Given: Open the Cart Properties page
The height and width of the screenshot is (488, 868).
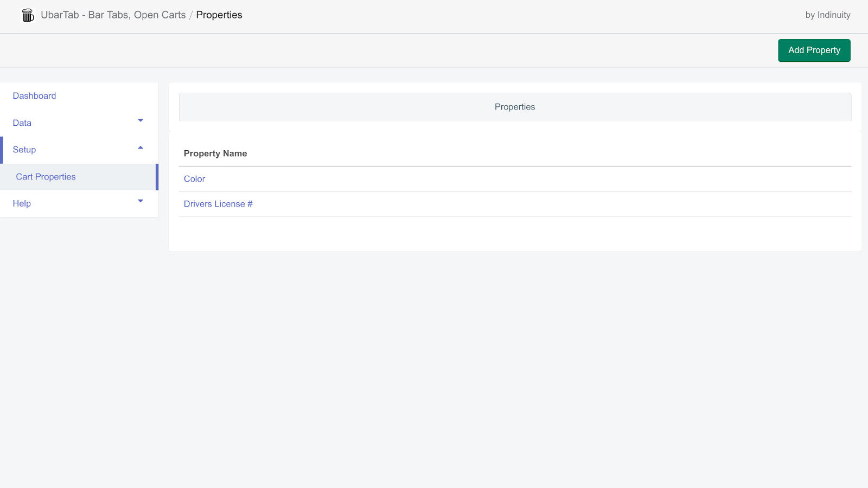Looking at the screenshot, I should pyautogui.click(x=46, y=177).
